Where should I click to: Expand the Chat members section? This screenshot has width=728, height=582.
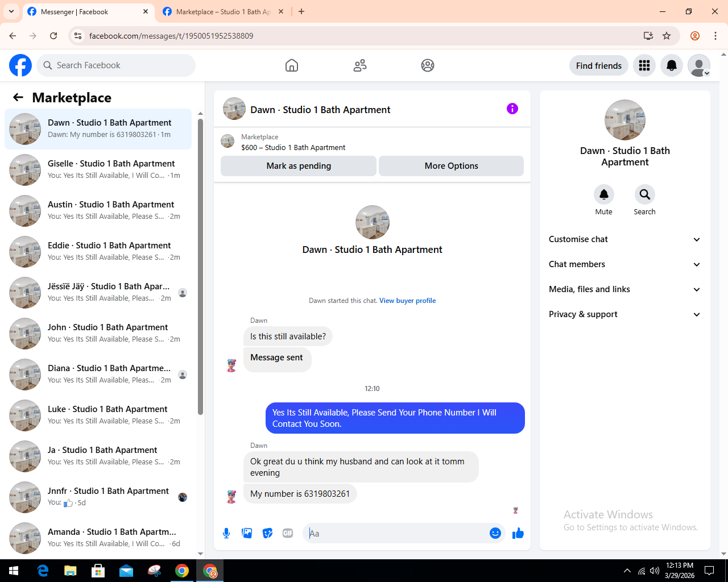click(624, 264)
